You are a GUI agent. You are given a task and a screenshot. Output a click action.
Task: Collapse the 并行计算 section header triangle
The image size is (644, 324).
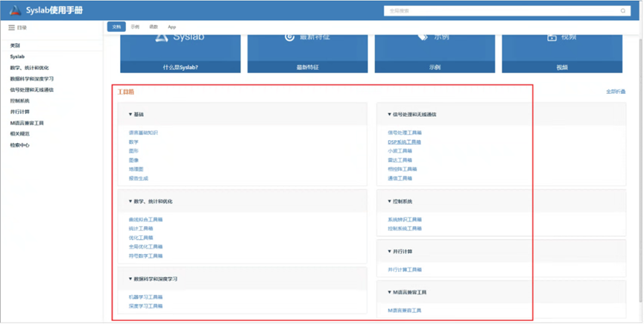coord(389,251)
